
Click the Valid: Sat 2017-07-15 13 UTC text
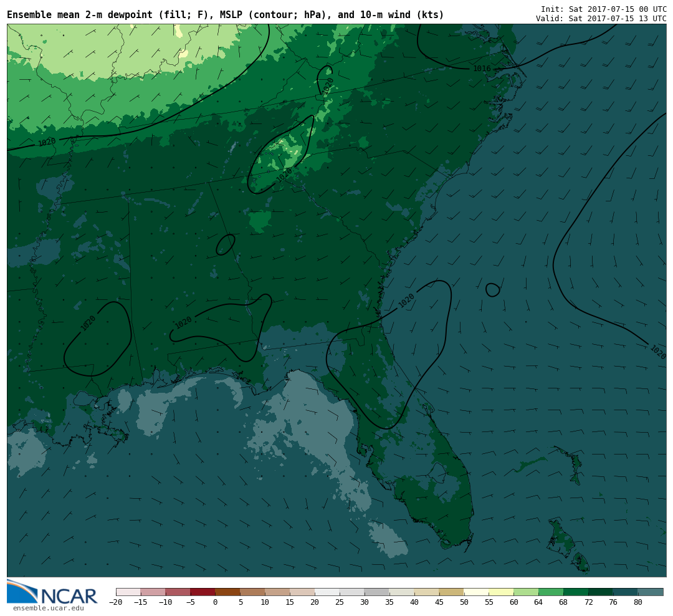pyautogui.click(x=601, y=19)
